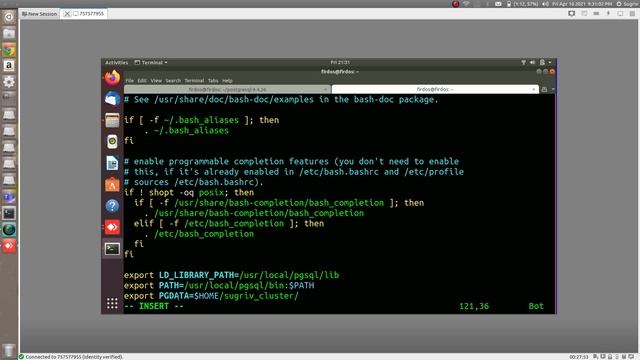Screen dimensions: 640x360
Task: Open Thunderbird mail in the remote dock
Action: [112, 99]
